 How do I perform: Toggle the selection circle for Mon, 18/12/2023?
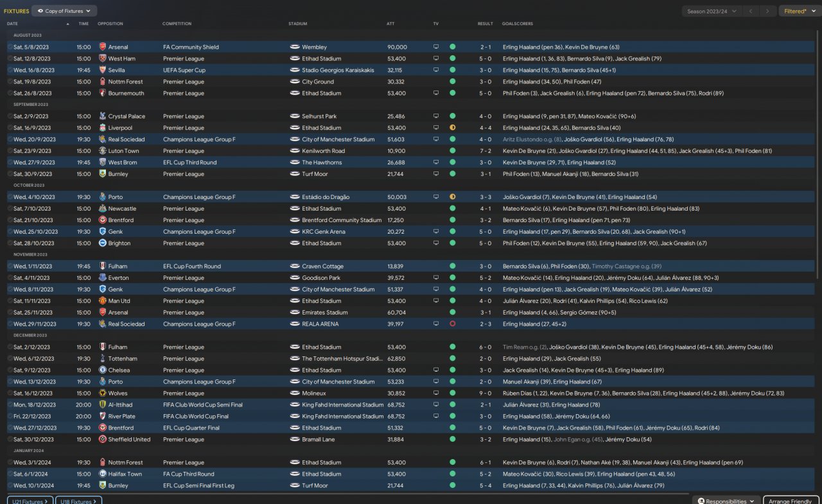tap(10, 405)
